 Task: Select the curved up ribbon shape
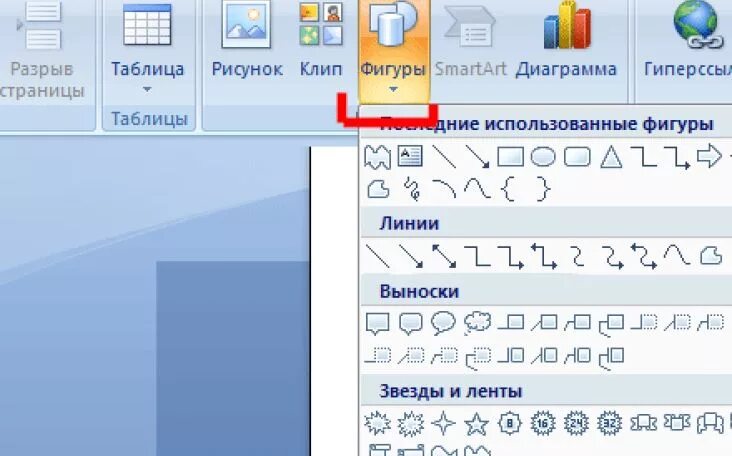click(710, 423)
